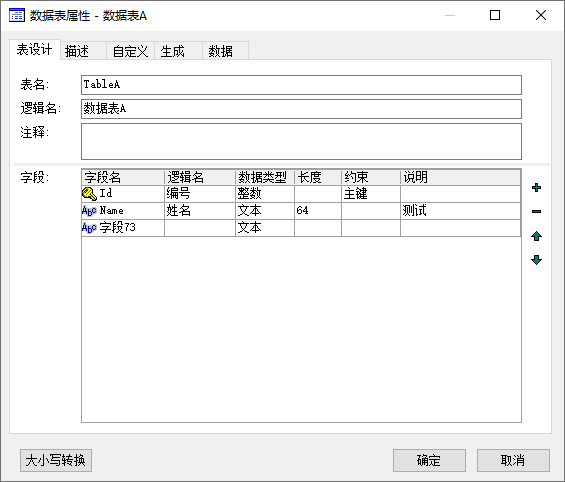The height and width of the screenshot is (482, 565).
Task: Focus the 逻辑名 input field
Action: (301, 109)
